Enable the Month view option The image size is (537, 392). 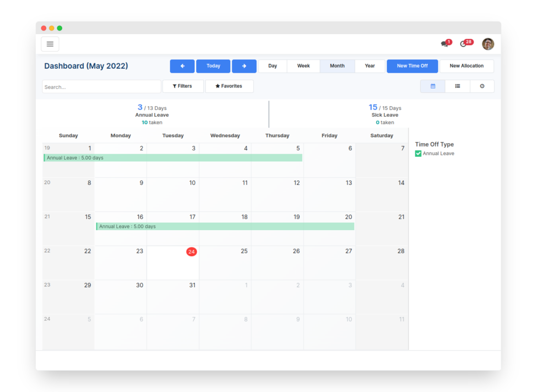[337, 66]
